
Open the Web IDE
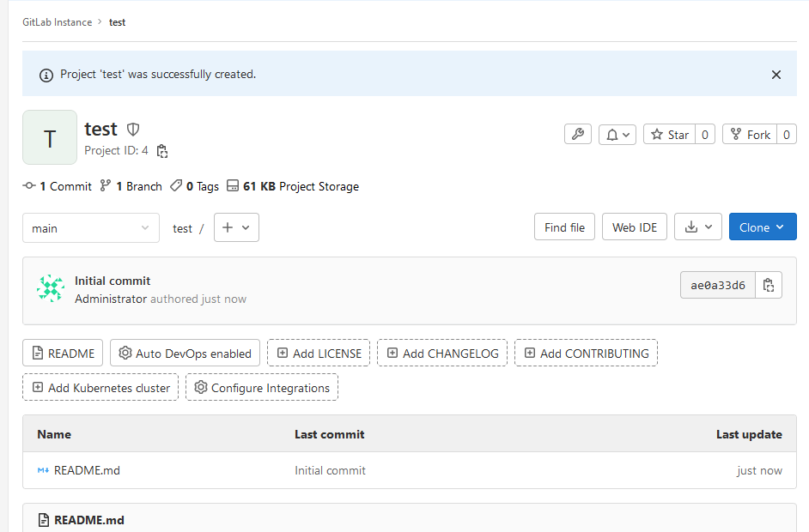coord(634,227)
